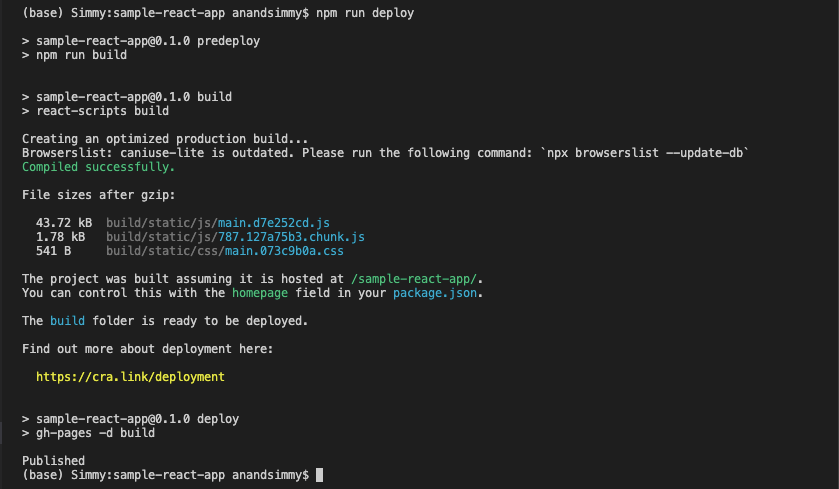Click the terminal cursor at the prompt
The width and height of the screenshot is (839, 489).
point(319,475)
